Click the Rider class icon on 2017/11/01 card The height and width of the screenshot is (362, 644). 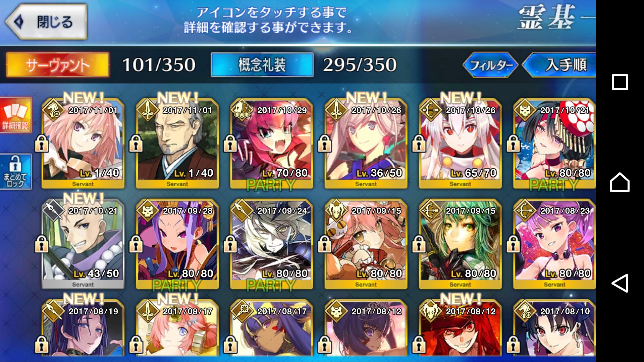[53, 110]
